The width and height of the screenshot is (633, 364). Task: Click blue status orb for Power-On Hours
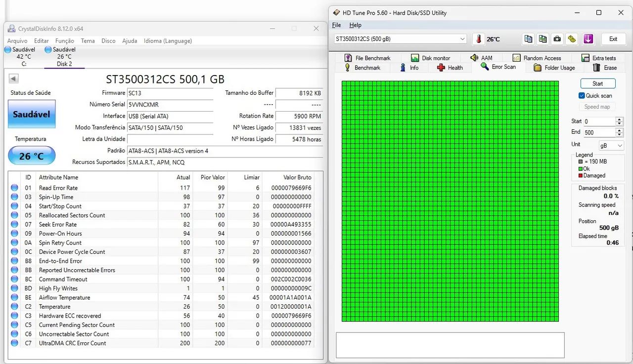coord(14,234)
